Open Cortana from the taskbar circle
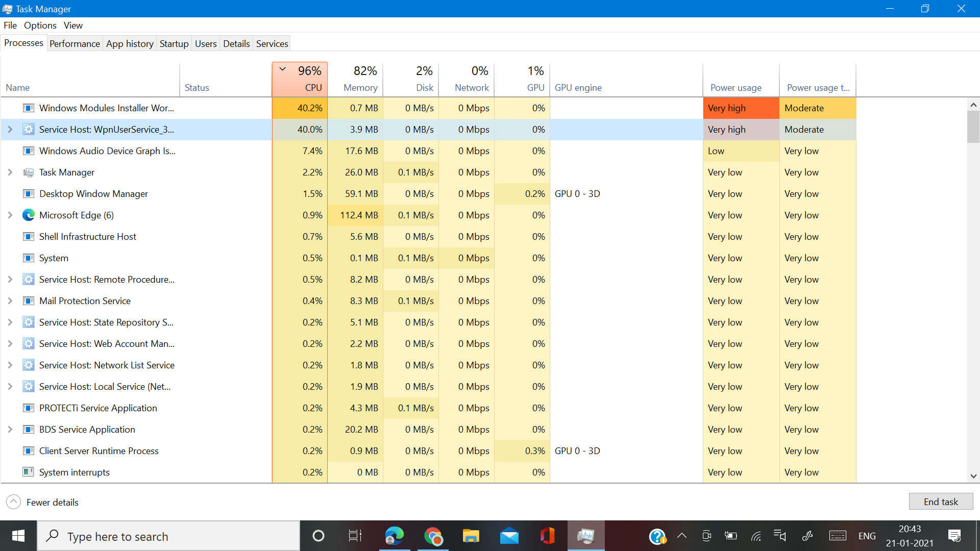 (318, 536)
